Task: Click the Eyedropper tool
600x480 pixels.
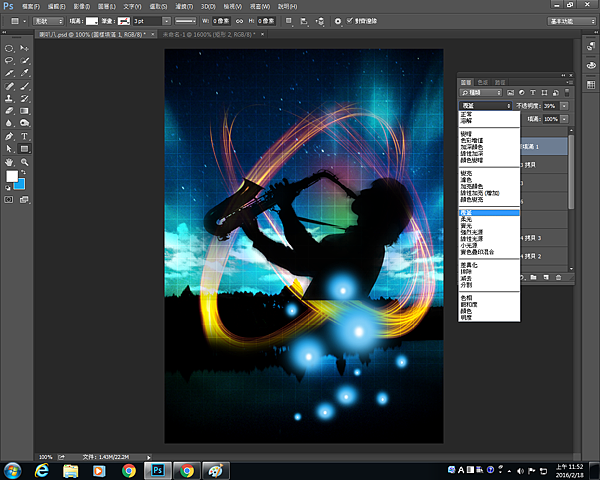Action: click(25, 73)
